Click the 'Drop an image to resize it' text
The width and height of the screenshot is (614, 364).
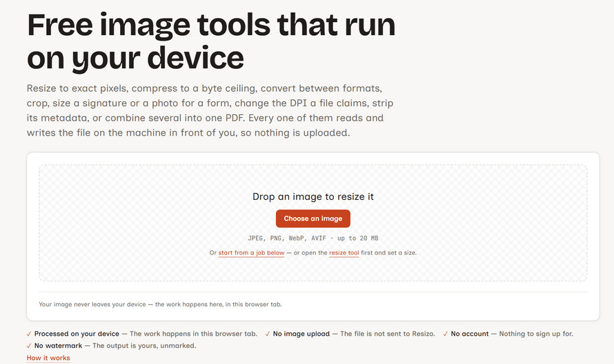tap(313, 196)
